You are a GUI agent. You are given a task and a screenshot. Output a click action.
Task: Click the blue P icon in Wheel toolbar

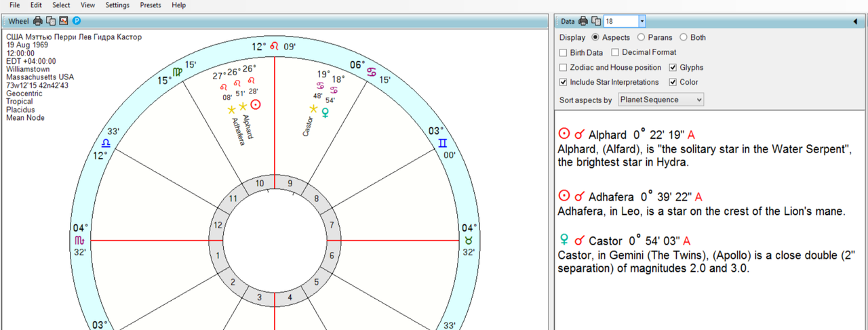pyautogui.click(x=76, y=21)
